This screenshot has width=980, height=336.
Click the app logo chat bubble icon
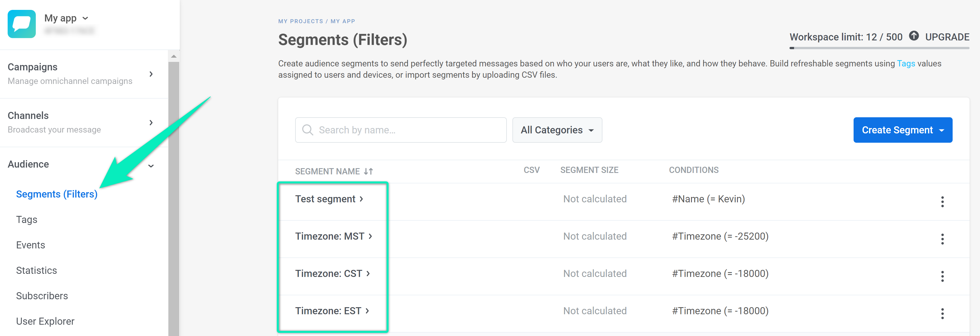click(22, 24)
